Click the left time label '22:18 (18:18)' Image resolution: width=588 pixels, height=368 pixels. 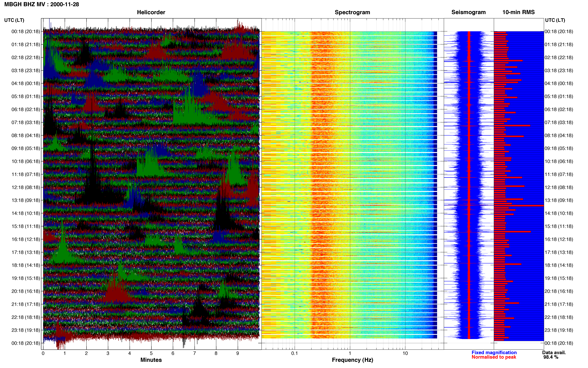26,317
